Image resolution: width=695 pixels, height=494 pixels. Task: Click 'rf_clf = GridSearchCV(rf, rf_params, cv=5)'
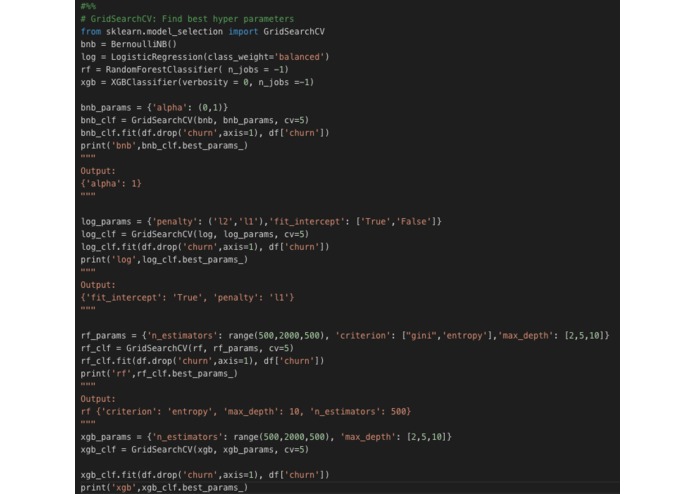[187, 348]
